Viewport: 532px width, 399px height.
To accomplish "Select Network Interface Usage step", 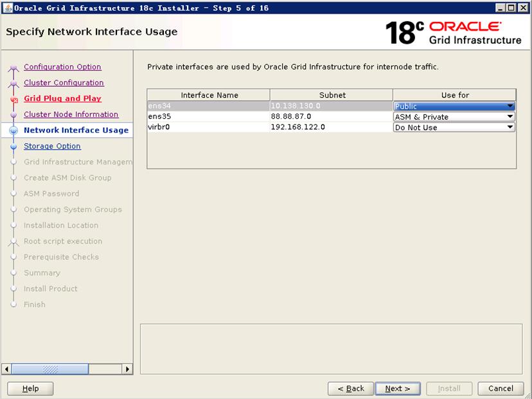I will point(76,130).
